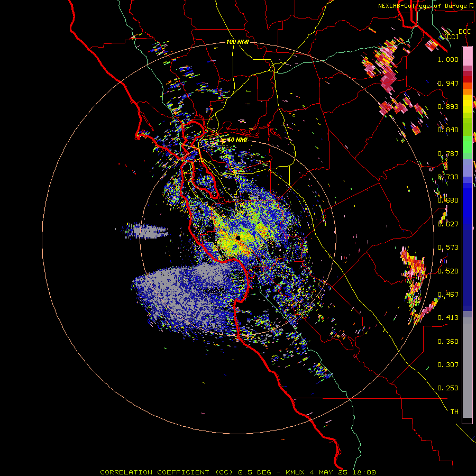Click the Correlation Coefficient KMUX caption at bottom

click(x=238, y=472)
